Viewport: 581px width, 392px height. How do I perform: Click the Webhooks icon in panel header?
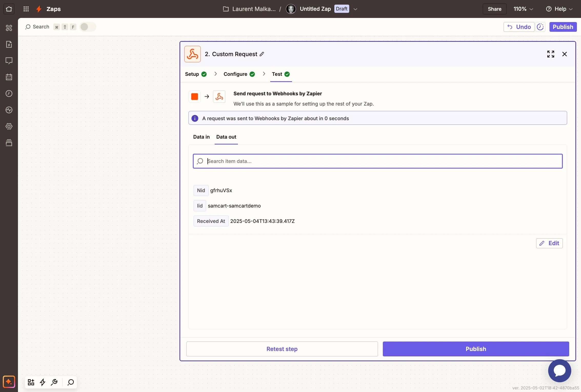pyautogui.click(x=193, y=54)
